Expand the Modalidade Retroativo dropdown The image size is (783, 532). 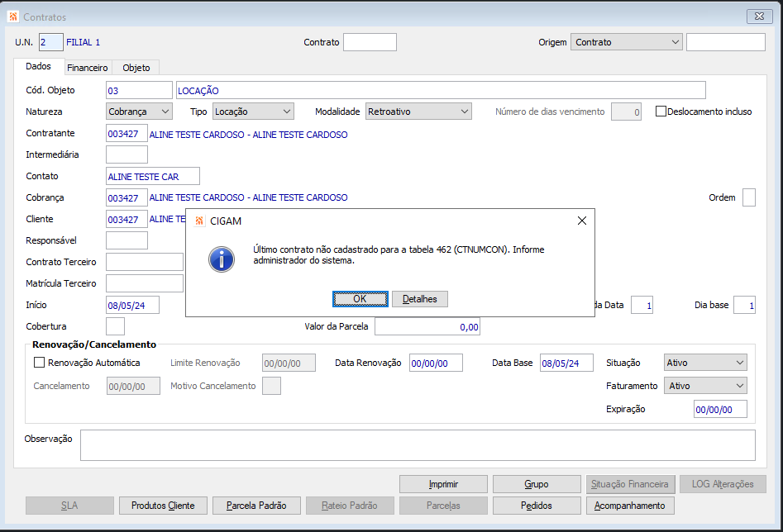click(x=418, y=112)
